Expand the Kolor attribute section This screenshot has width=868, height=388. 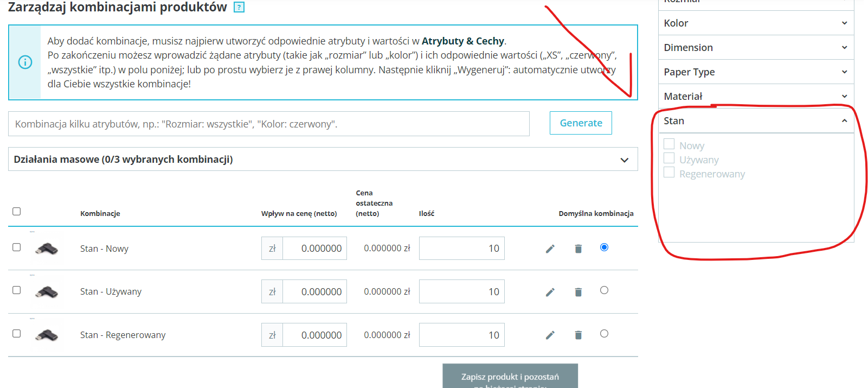756,23
